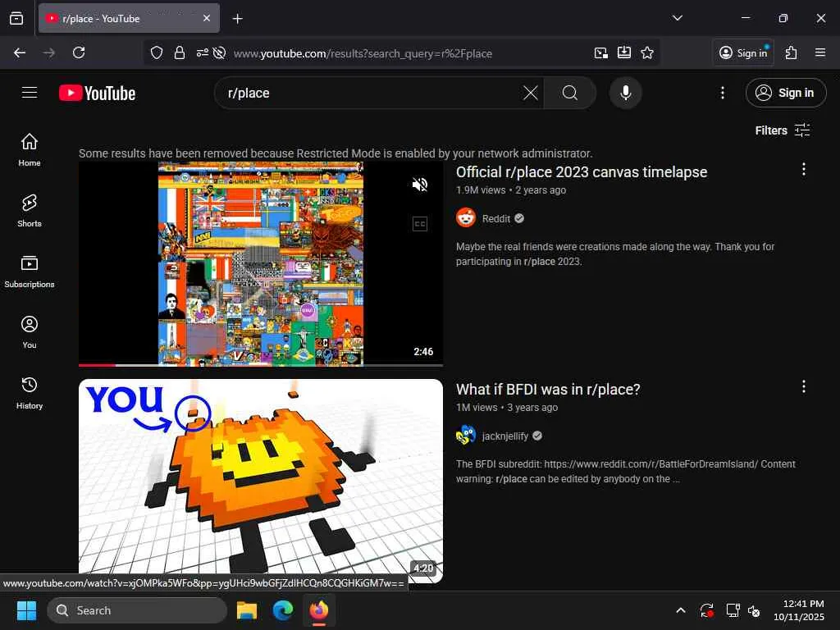Image resolution: width=840 pixels, height=630 pixels.
Task: Click the YouTube search magnifier button
Action: 570,93
